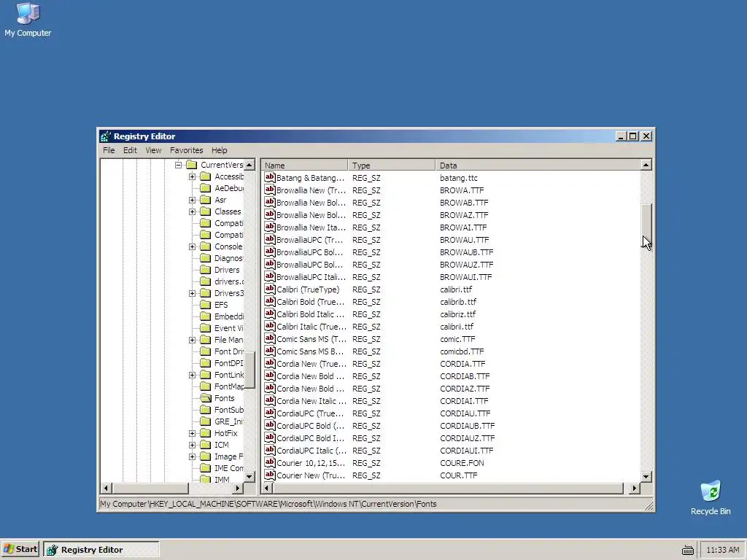Click the ICM folder icon
Viewport: 747px width, 560px height.
pos(205,444)
